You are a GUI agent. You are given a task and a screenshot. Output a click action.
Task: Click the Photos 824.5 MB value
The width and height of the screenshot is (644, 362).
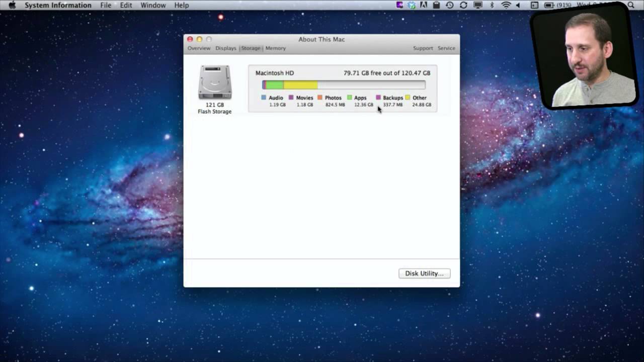pyautogui.click(x=335, y=105)
